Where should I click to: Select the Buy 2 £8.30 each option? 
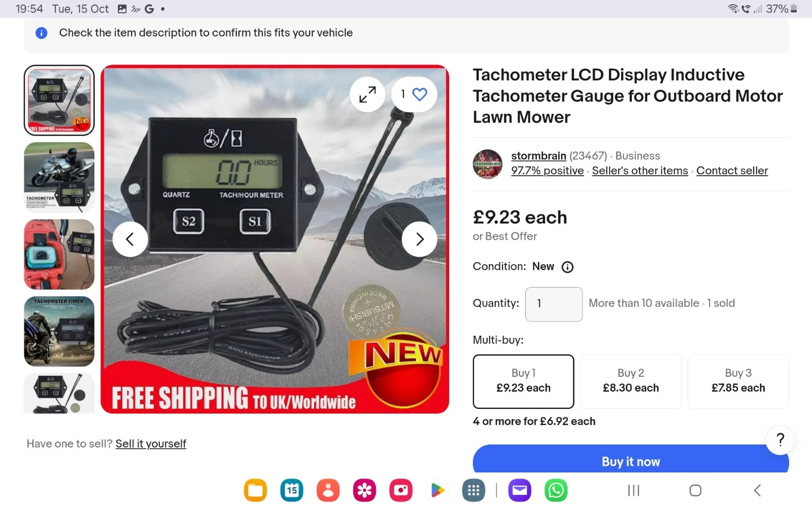pos(631,381)
